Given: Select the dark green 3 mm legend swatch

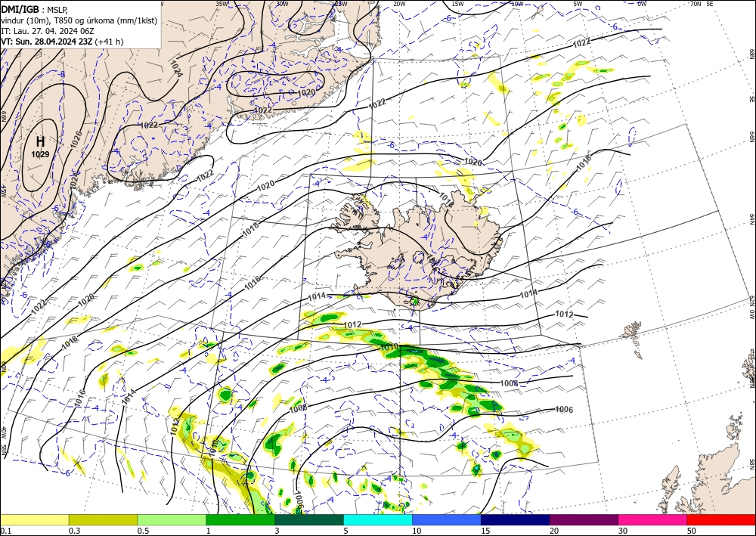Looking at the screenshot, I should click(309, 520).
